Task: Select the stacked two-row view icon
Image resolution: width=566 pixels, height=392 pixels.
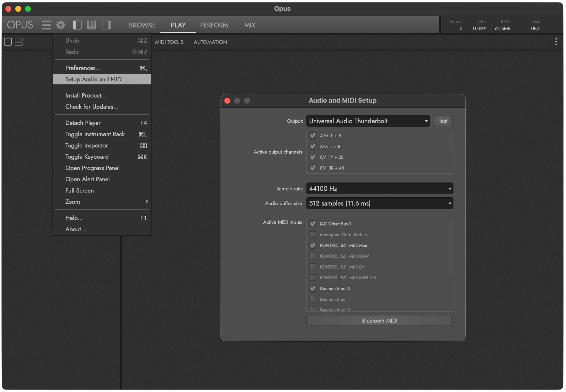Action: 19,42
